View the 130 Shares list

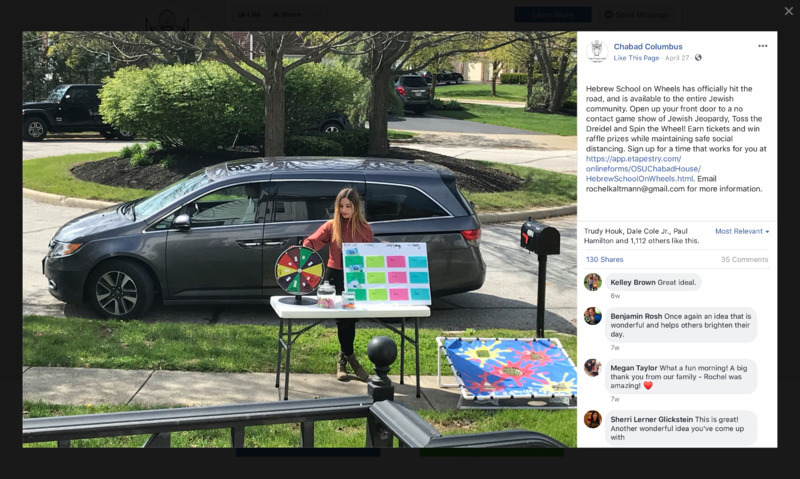[x=605, y=260]
